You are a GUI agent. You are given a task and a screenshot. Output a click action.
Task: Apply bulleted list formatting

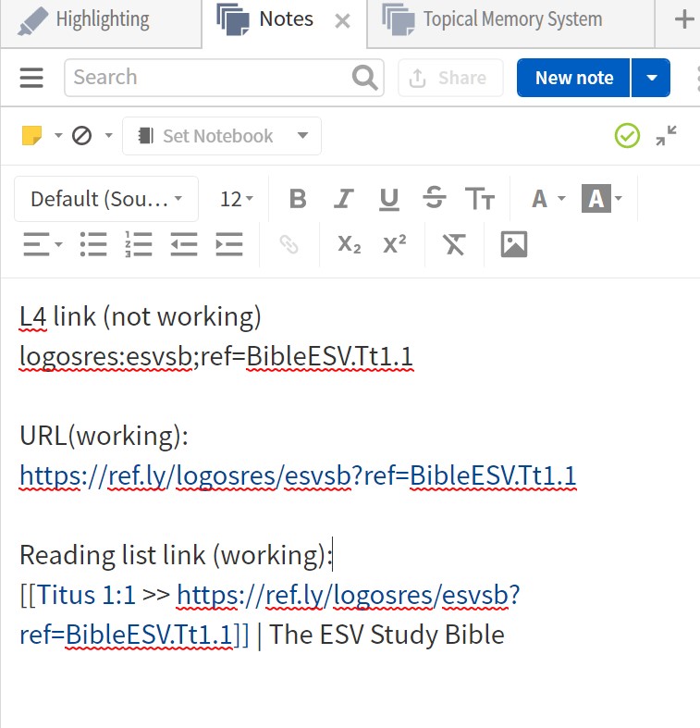point(93,244)
